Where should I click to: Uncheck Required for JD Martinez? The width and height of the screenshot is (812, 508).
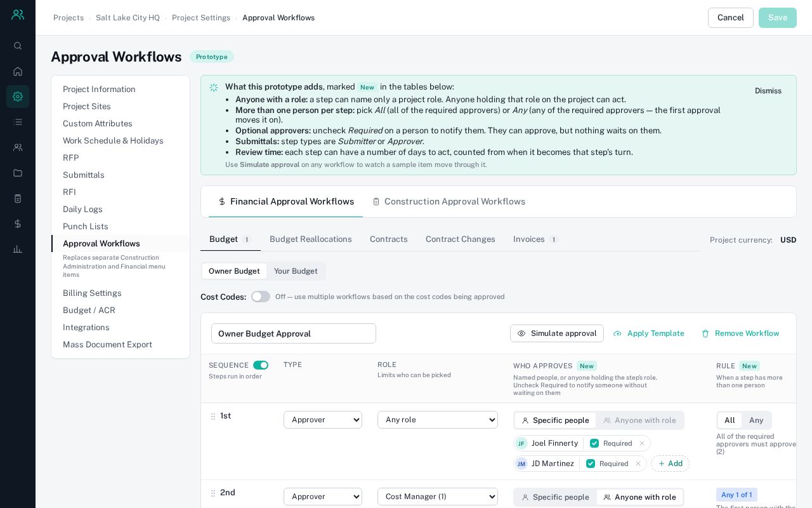click(591, 464)
